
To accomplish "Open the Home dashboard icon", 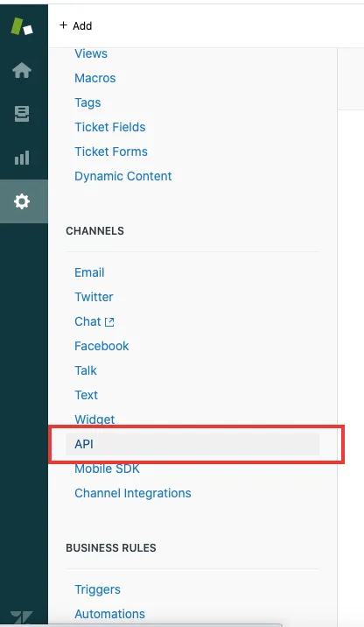I will [x=22, y=71].
